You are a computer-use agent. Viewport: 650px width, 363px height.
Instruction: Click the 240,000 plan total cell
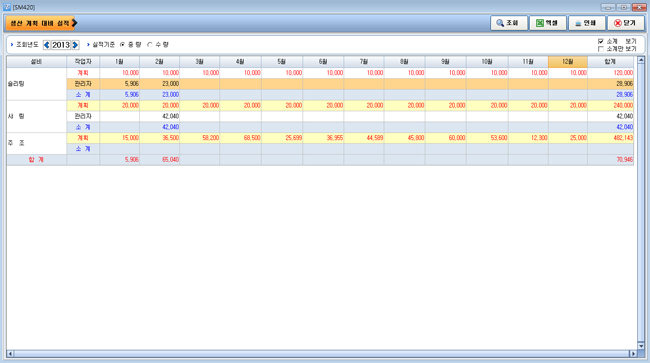(x=610, y=105)
